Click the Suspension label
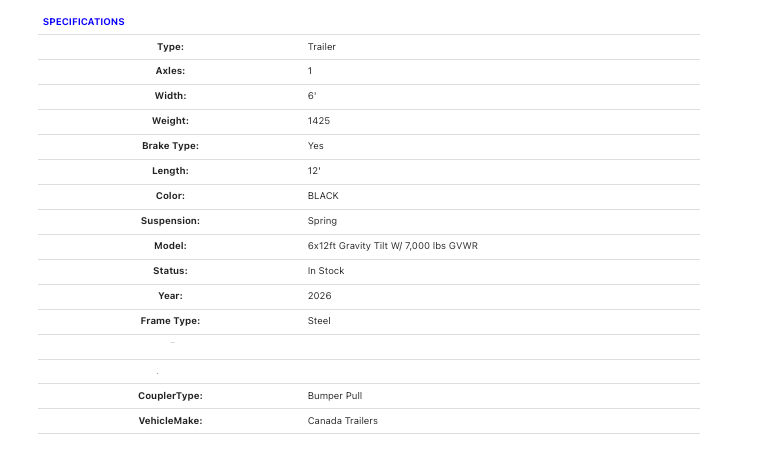 point(170,221)
